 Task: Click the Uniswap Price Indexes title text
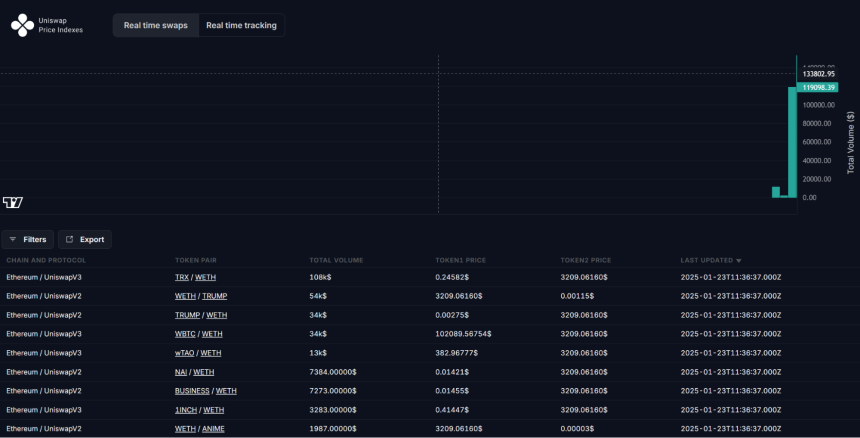60,25
